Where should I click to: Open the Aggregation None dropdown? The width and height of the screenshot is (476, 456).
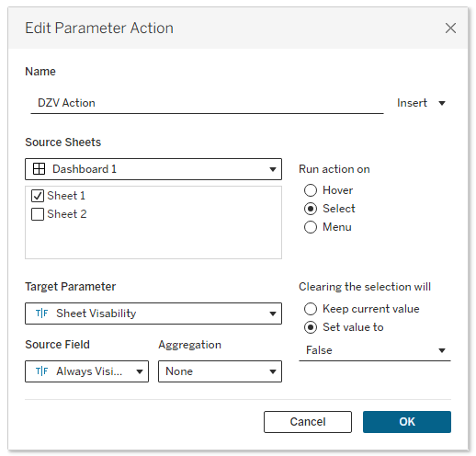coord(220,371)
